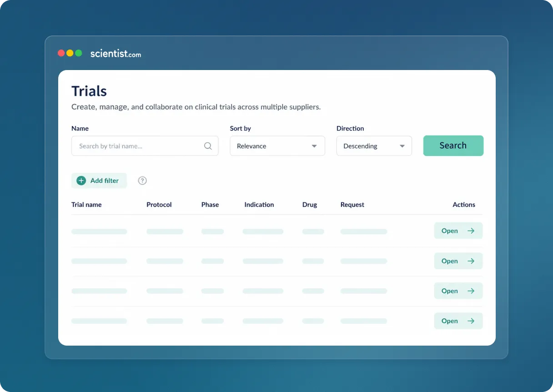
Task: Click the Add filter button
Action: pyautogui.click(x=99, y=181)
